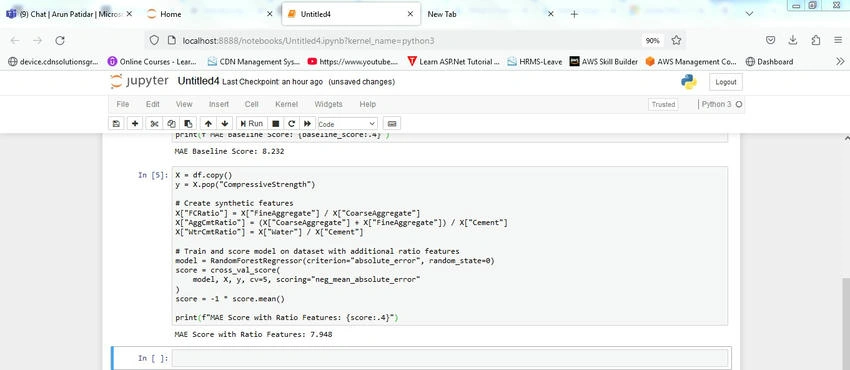
Task: Click the kernel idle indicator circle
Action: click(x=738, y=104)
